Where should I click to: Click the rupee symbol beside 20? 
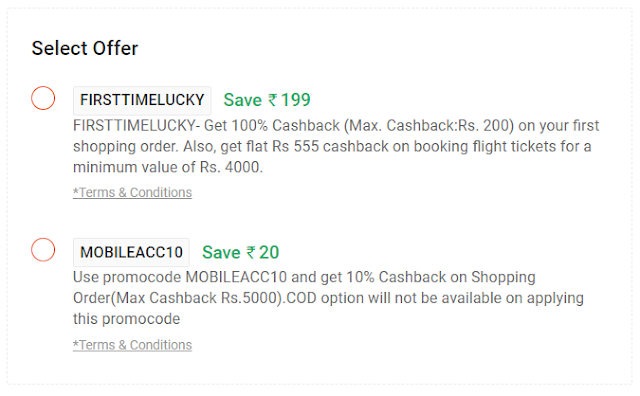[251, 252]
